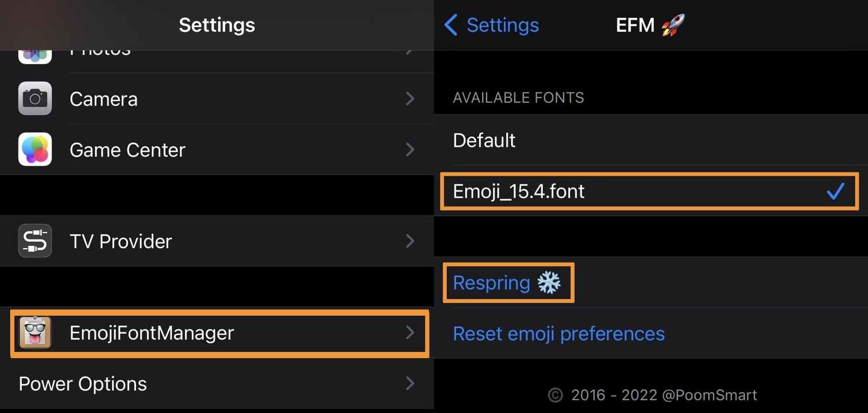Open Power Options row chevron
Image resolution: width=868 pixels, height=413 pixels.
pyautogui.click(x=410, y=384)
